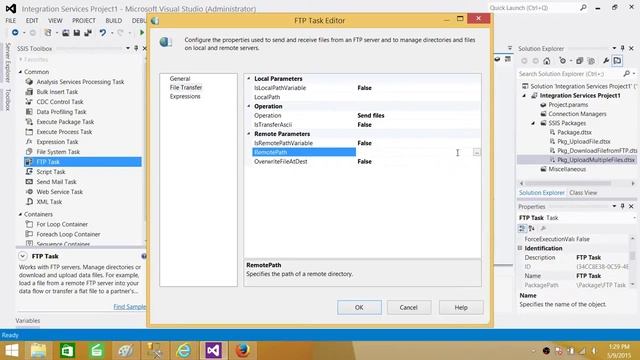
Task: Open Internet Explorer from taskbar
Action: (x=184, y=351)
